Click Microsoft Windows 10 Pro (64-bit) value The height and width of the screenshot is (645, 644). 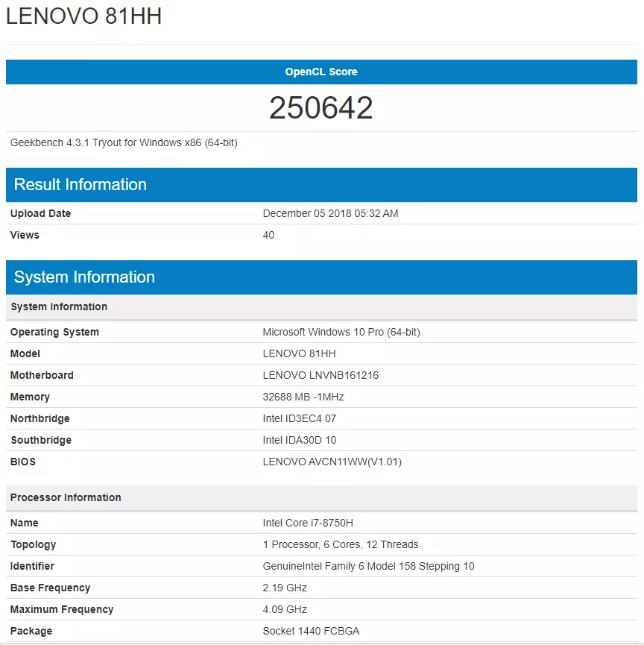pos(341,333)
